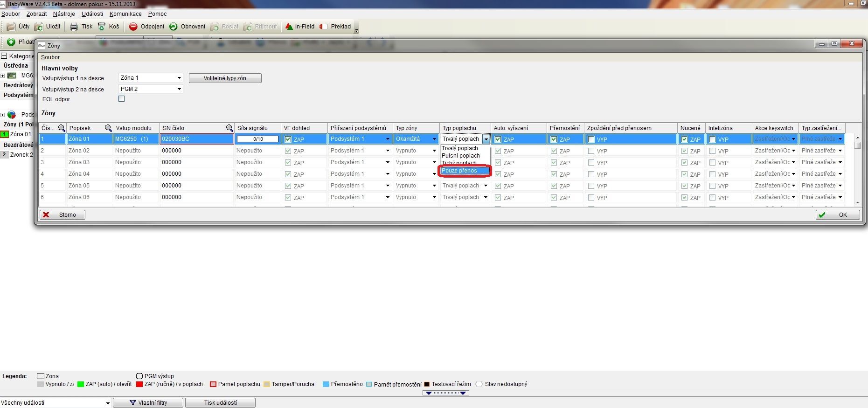This screenshot has width=868, height=408.
Task: Open the Koš recycle bin
Action: click(102, 27)
